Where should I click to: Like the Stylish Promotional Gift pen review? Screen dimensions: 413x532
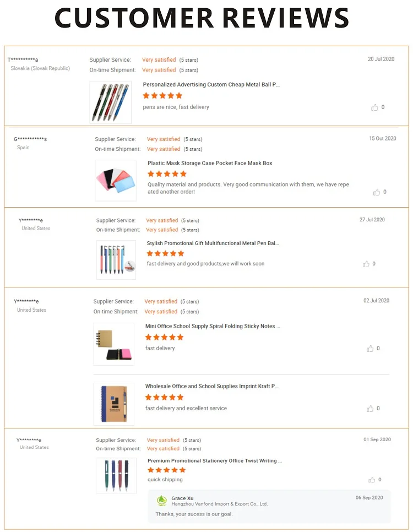pos(366,264)
